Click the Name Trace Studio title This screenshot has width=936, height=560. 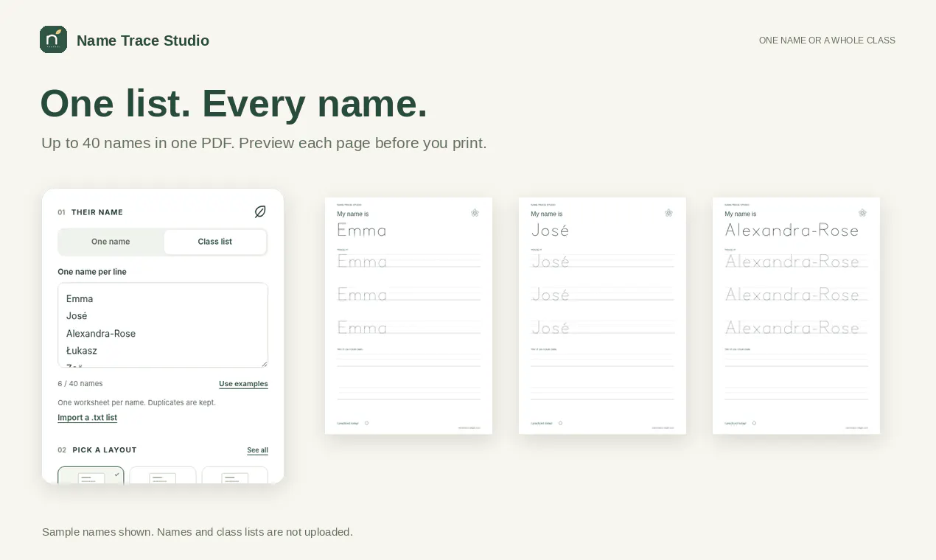point(143,41)
